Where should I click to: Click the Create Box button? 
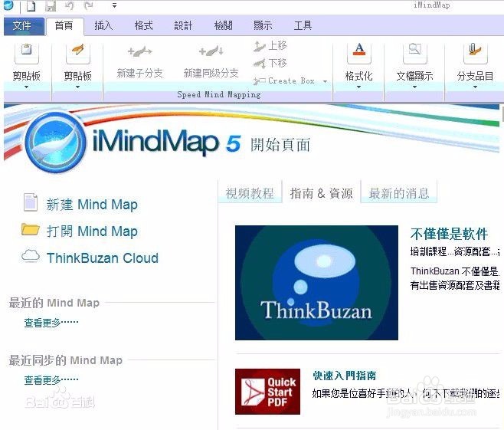[284, 81]
